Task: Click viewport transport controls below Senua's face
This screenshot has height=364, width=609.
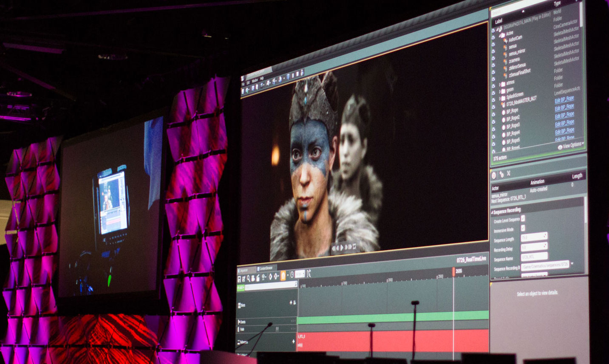Action: [x=344, y=247]
